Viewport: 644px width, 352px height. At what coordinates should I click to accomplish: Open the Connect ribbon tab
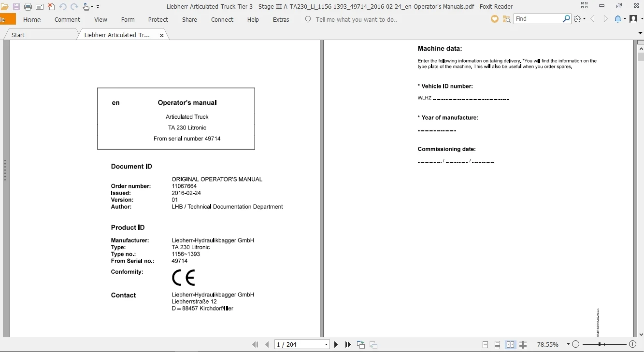tap(222, 20)
